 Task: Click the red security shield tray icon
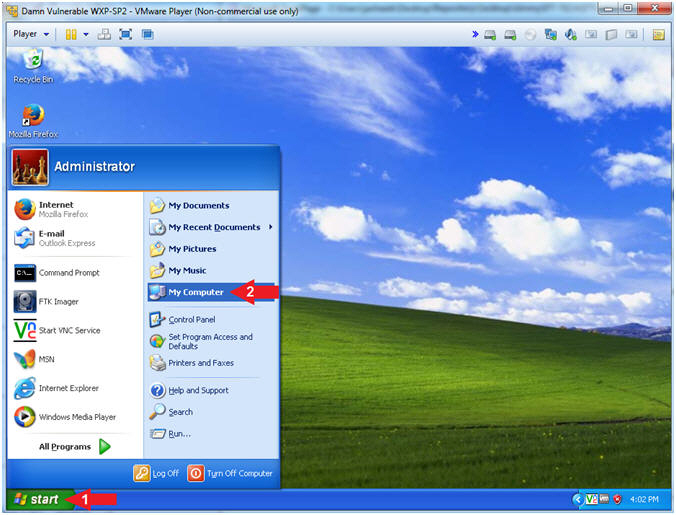pyautogui.click(x=617, y=499)
